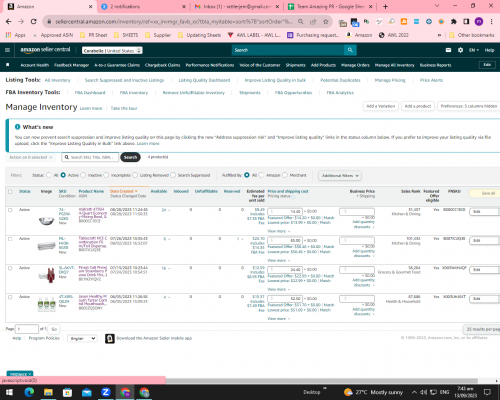Open the settings gear icon

[x=460, y=50]
